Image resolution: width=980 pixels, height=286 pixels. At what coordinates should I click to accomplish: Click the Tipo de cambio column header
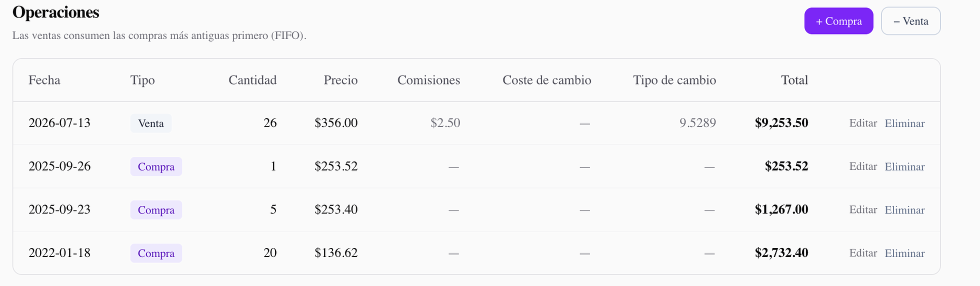pyautogui.click(x=674, y=80)
